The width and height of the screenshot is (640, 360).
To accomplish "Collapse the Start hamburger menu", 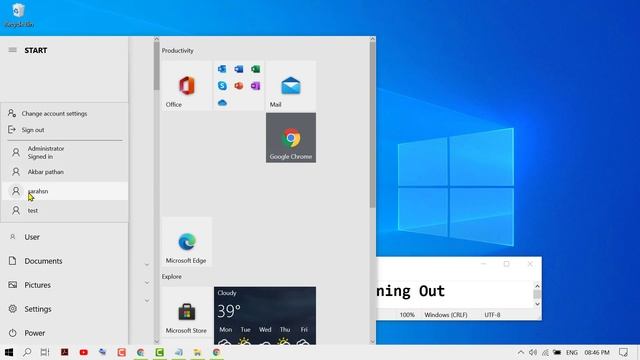I will pyautogui.click(x=13, y=50).
